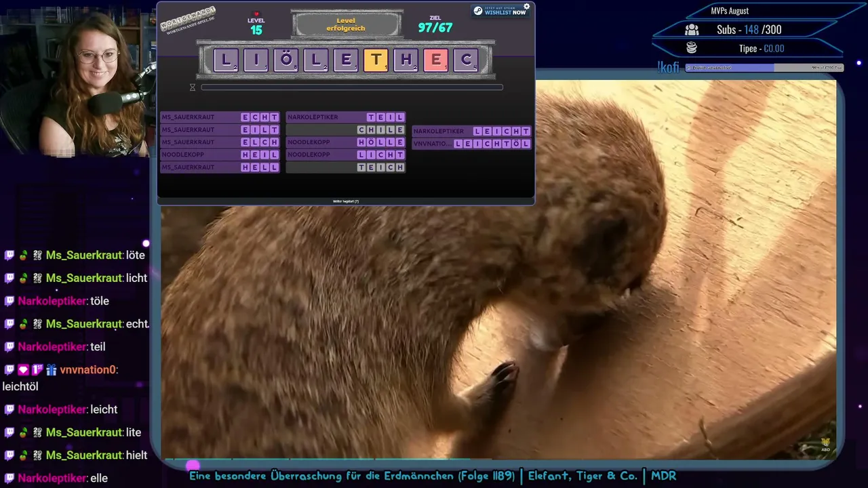Click the round timer bar beside the hourglass
Viewport: 868px width, 488px height.
coord(352,87)
